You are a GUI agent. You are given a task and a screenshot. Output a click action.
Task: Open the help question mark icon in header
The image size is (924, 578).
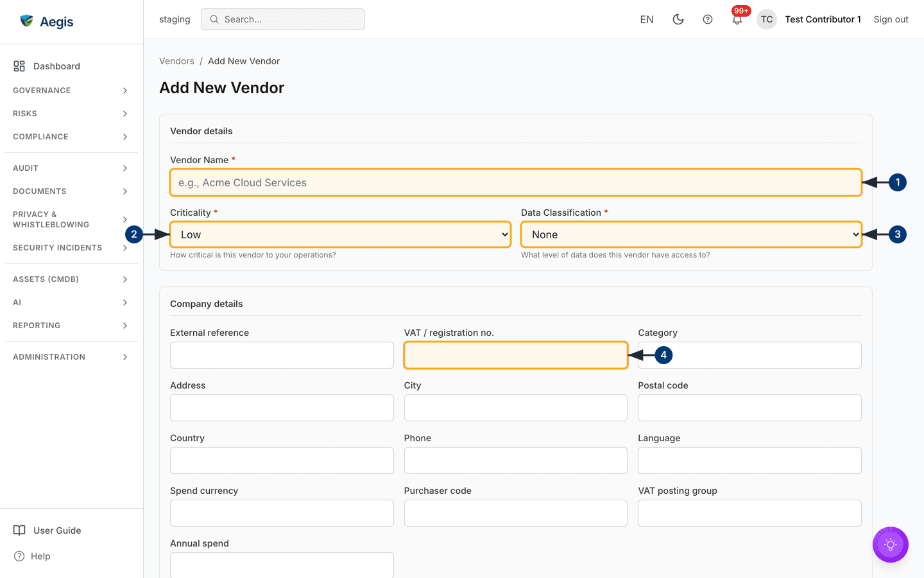(x=708, y=19)
